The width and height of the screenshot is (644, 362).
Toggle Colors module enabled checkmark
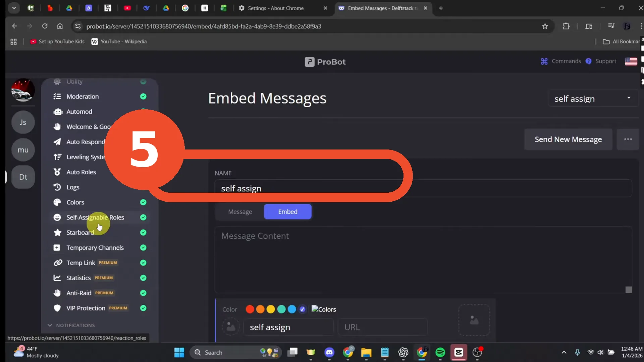(143, 202)
